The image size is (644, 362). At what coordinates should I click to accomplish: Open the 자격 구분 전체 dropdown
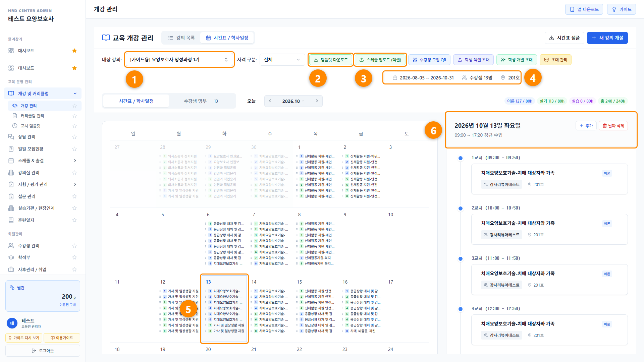pos(282,60)
